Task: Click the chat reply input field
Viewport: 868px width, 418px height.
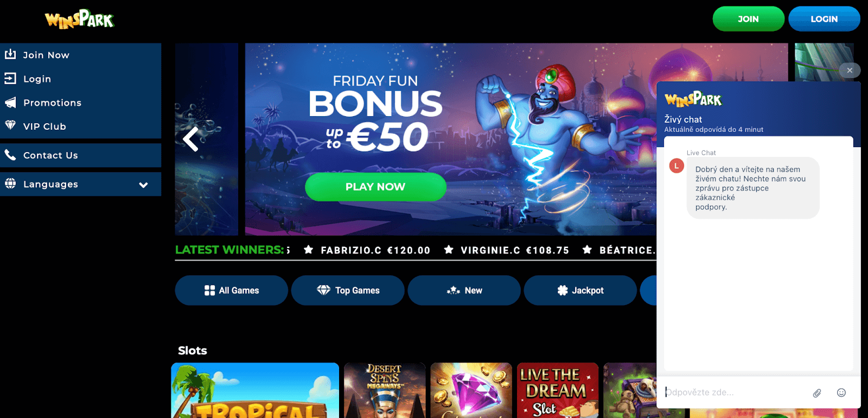Action: pos(735,392)
